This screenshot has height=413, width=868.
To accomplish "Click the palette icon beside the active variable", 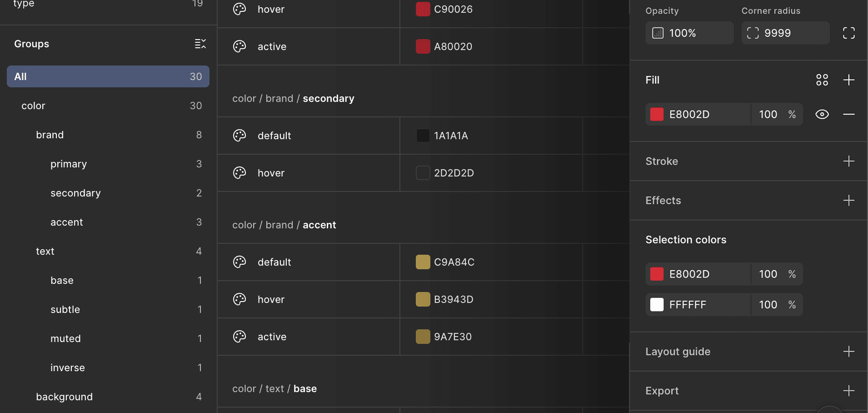I will click(239, 46).
